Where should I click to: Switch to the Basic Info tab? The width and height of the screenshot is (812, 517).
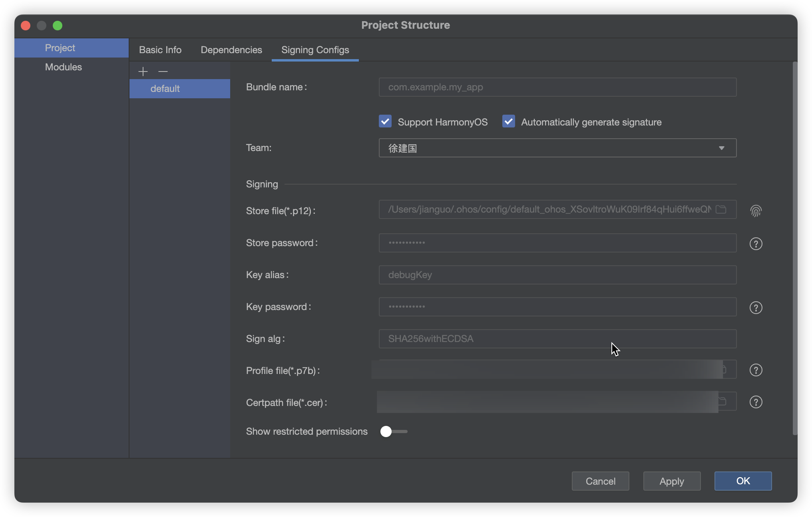click(160, 50)
